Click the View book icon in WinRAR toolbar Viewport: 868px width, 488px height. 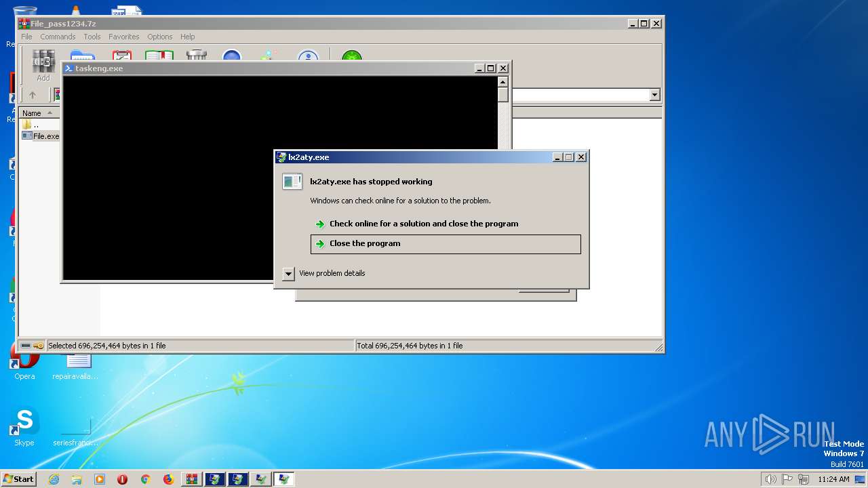click(159, 56)
